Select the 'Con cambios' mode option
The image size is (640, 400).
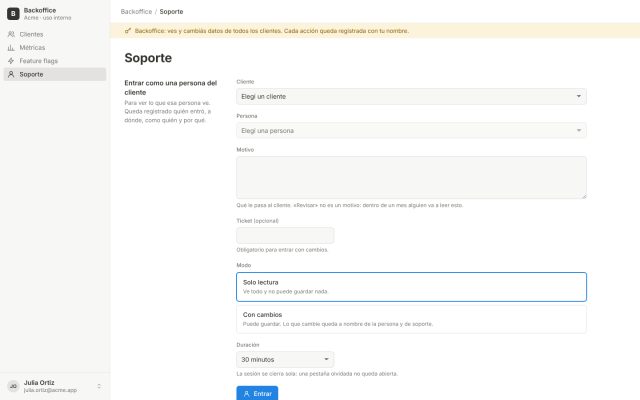click(411, 319)
